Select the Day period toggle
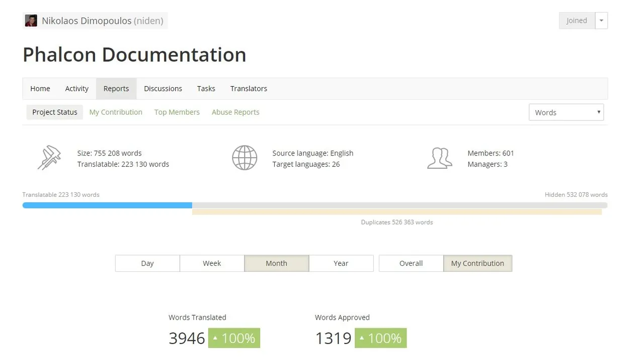Viewport: 644px width, 360px height. 147,263
